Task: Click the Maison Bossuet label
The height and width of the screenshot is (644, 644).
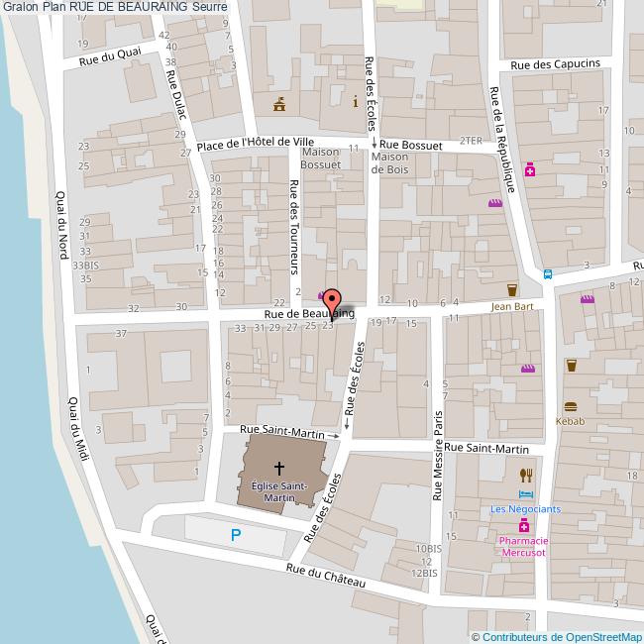Action: (x=321, y=159)
